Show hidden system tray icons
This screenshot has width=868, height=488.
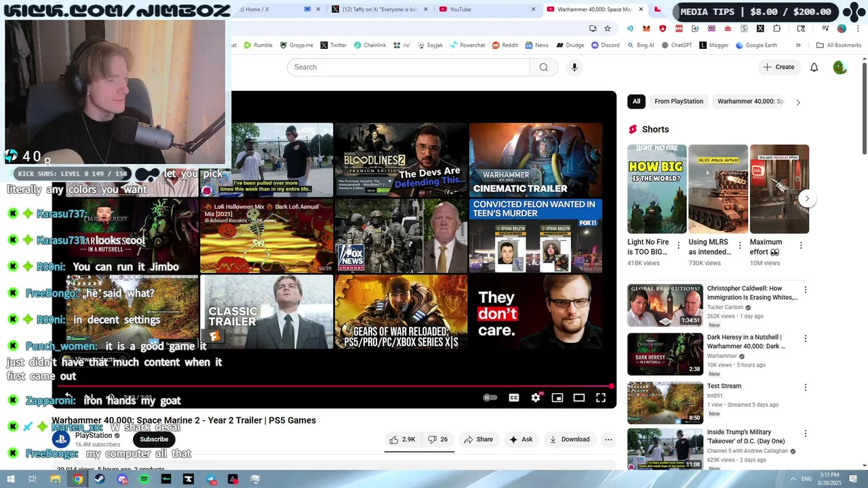pos(793,479)
